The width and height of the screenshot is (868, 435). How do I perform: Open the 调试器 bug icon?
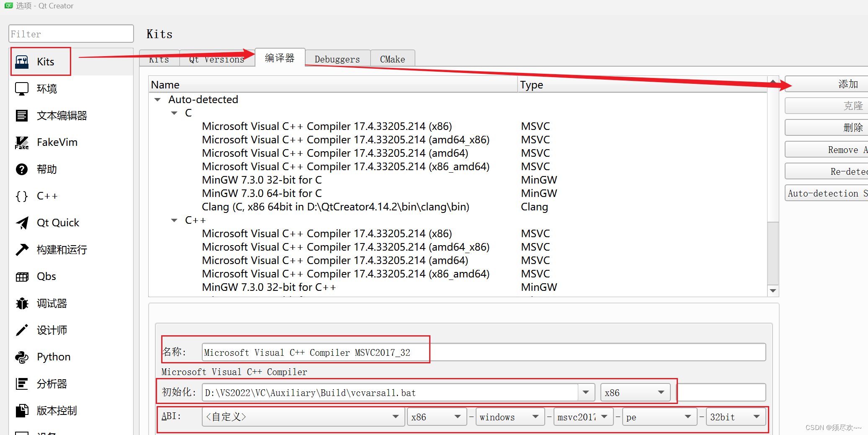click(22, 303)
